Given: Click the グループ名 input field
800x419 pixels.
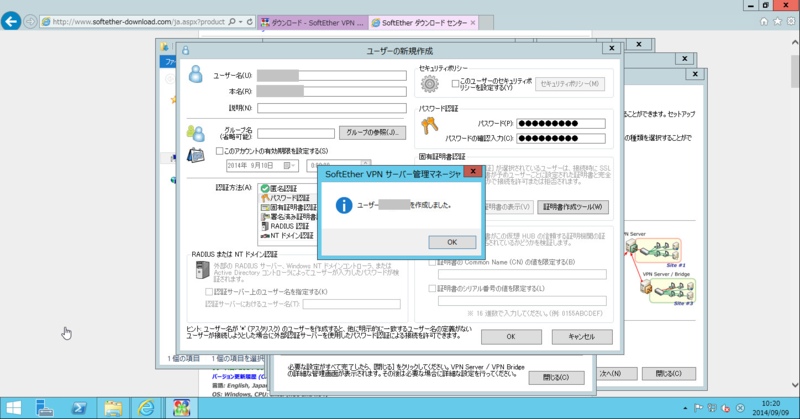Looking at the screenshot, I should point(295,133).
